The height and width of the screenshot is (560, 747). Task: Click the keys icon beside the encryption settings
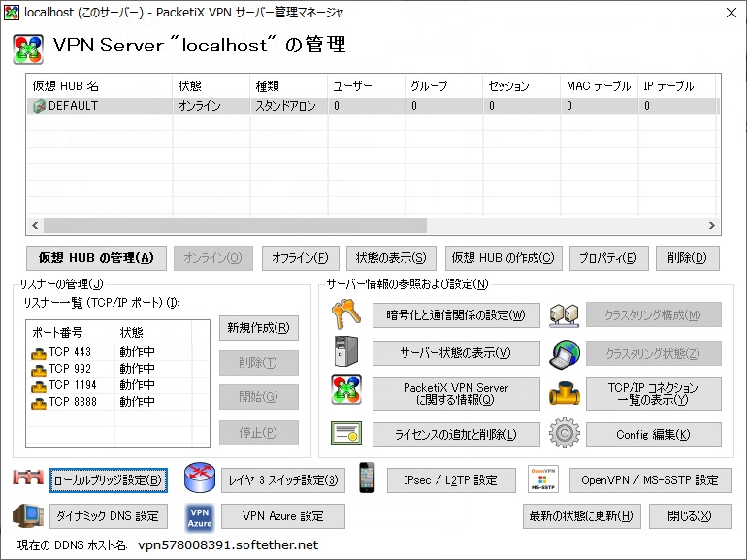346,314
